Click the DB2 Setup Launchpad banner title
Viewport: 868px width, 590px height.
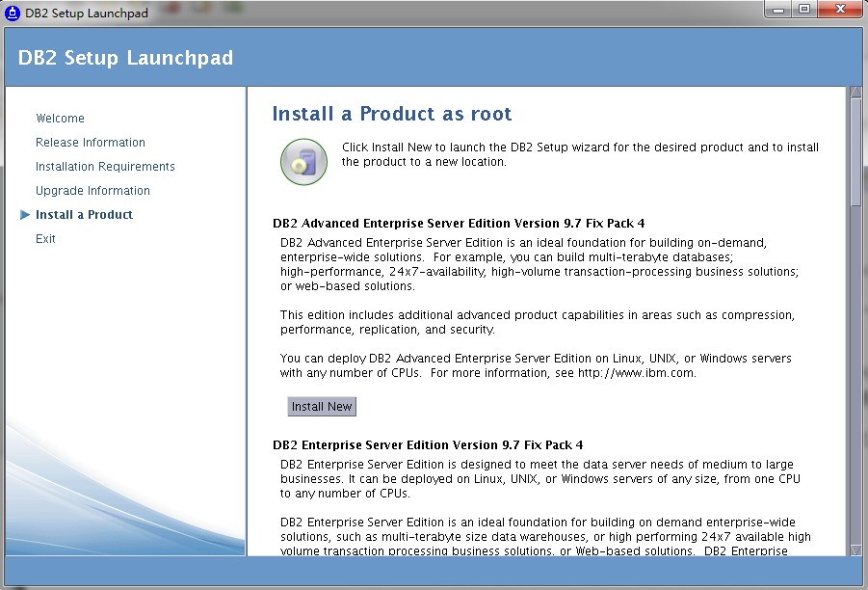(x=125, y=58)
